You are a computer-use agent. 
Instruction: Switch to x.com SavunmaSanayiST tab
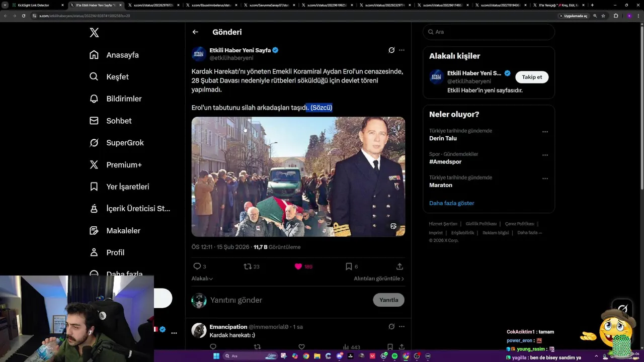click(x=272, y=5)
